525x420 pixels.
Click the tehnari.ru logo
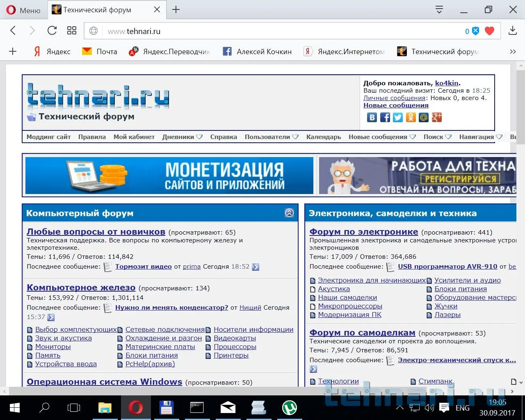(98, 96)
